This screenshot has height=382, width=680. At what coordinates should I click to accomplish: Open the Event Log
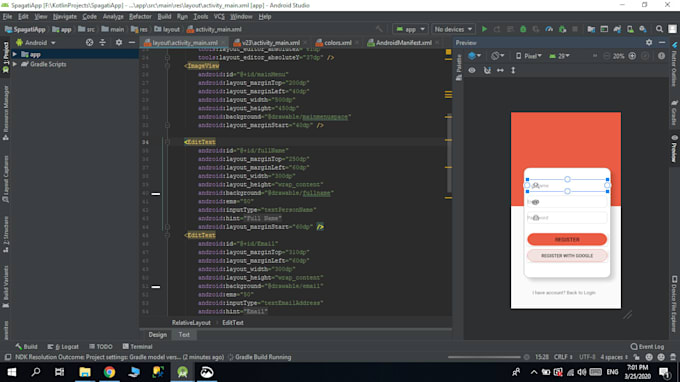click(x=647, y=346)
